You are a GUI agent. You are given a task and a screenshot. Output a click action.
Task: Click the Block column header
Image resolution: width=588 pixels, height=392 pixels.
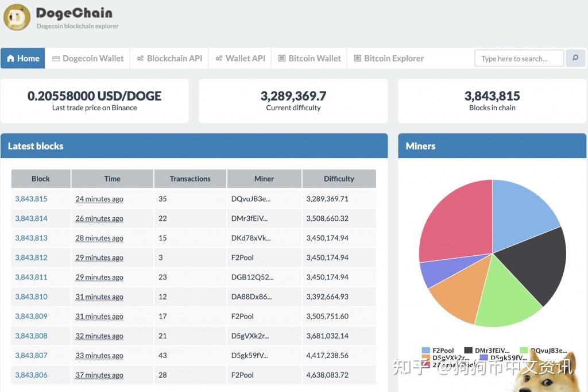tap(41, 179)
